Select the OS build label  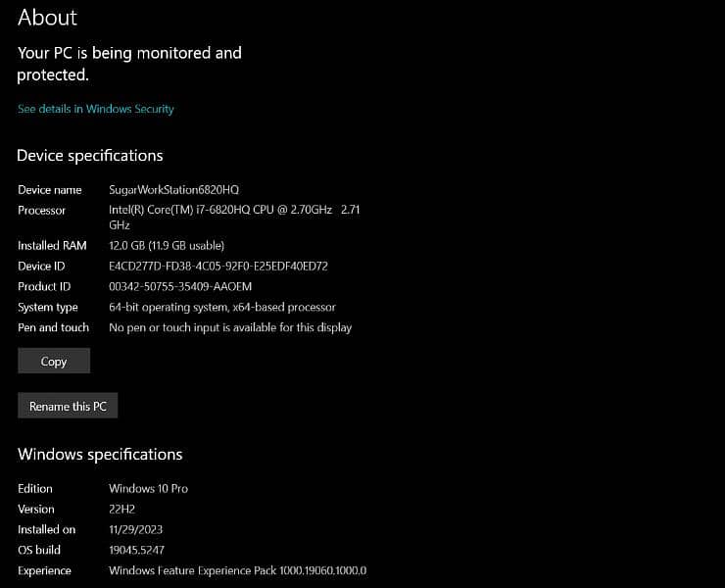39,550
